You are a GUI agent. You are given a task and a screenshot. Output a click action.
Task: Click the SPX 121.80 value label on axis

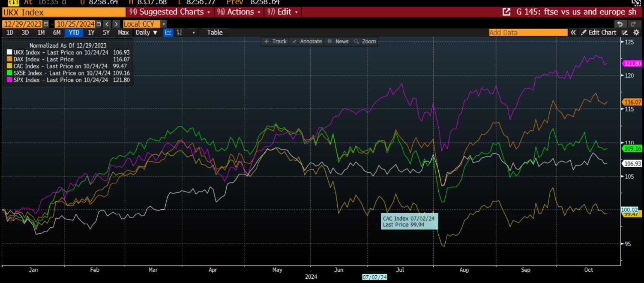[632, 63]
